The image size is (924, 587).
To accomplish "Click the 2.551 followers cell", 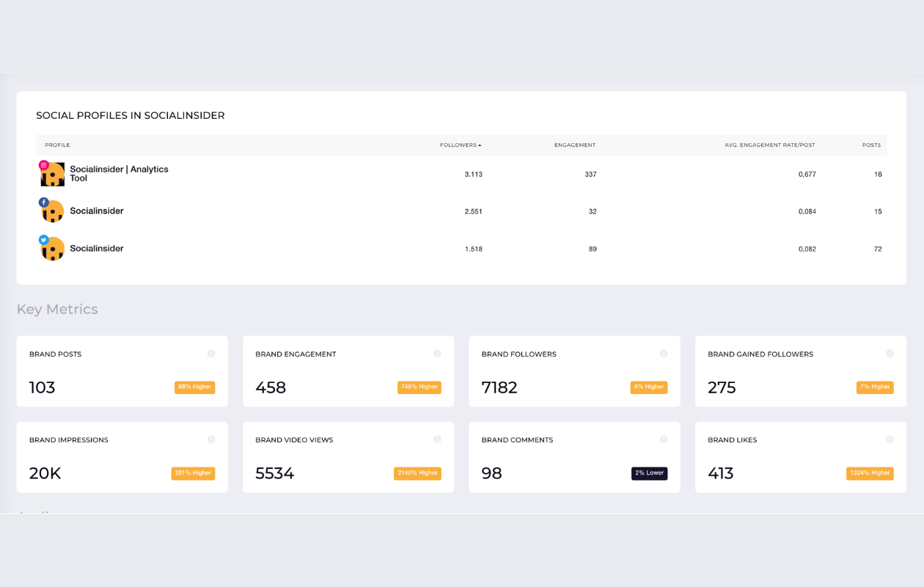I will click(x=474, y=211).
